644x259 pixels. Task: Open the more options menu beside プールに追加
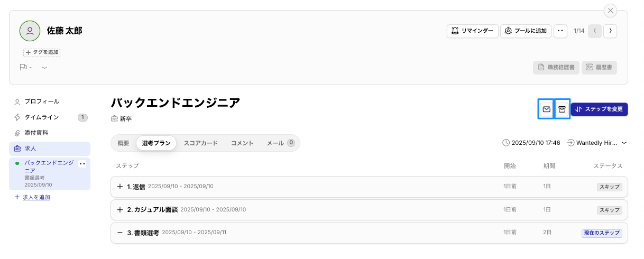(560, 31)
